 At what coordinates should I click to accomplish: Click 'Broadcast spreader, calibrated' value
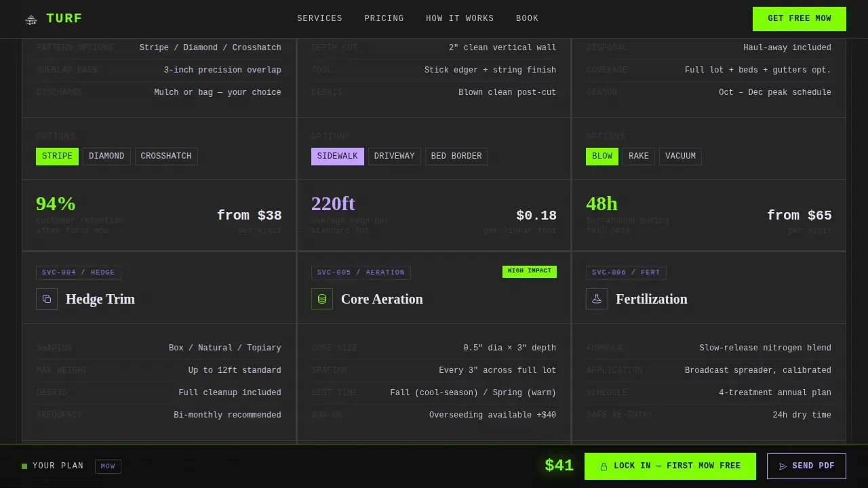[x=758, y=370]
